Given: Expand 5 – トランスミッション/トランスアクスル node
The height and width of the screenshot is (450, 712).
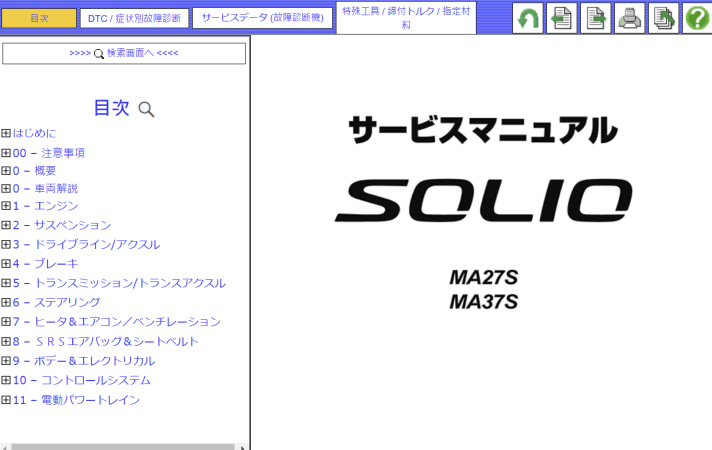Looking at the screenshot, I should click(x=6, y=283).
